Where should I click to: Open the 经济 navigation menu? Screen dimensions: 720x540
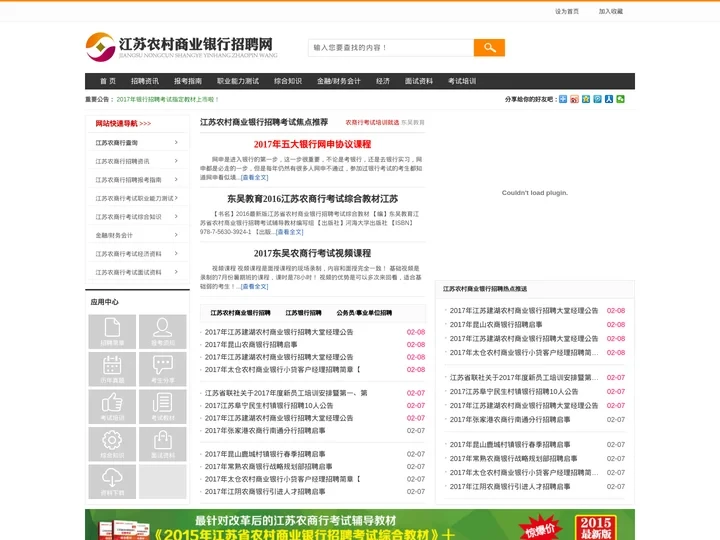[382, 81]
